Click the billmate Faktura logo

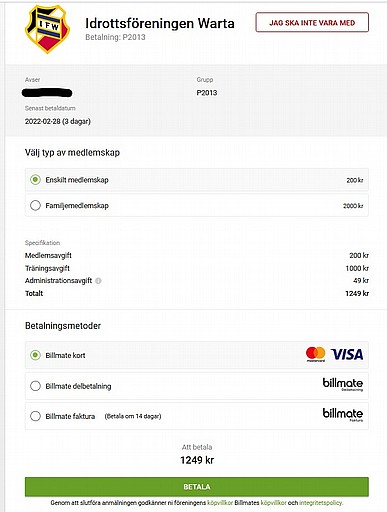tap(343, 415)
